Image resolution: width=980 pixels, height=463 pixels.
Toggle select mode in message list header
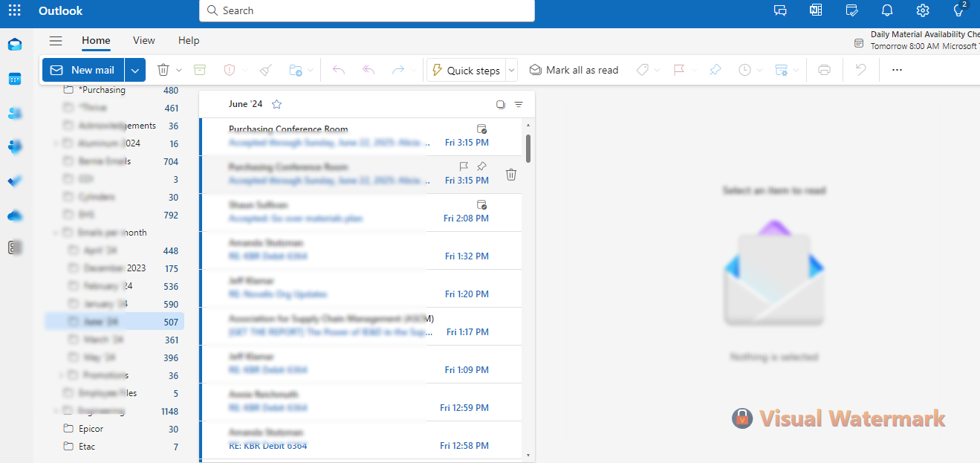pyautogui.click(x=501, y=105)
